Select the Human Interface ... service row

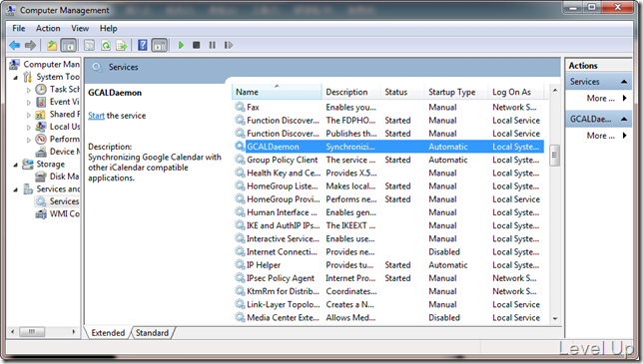tap(388, 212)
